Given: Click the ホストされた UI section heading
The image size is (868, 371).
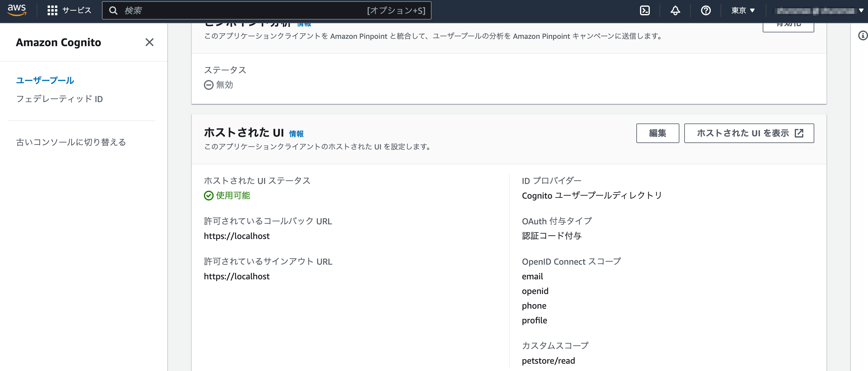Looking at the screenshot, I should [x=244, y=133].
